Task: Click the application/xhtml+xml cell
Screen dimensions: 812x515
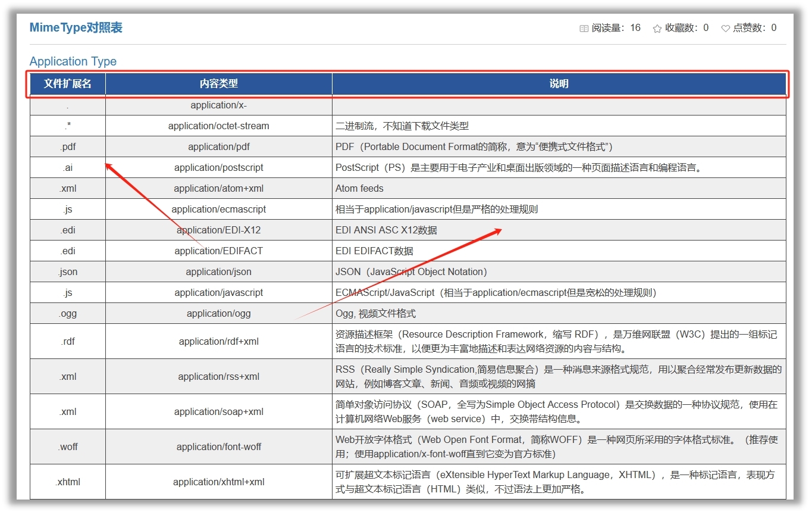Action: pyautogui.click(x=219, y=482)
